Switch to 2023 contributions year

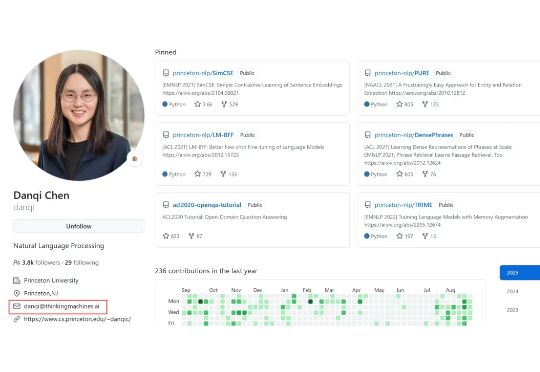tap(512, 310)
